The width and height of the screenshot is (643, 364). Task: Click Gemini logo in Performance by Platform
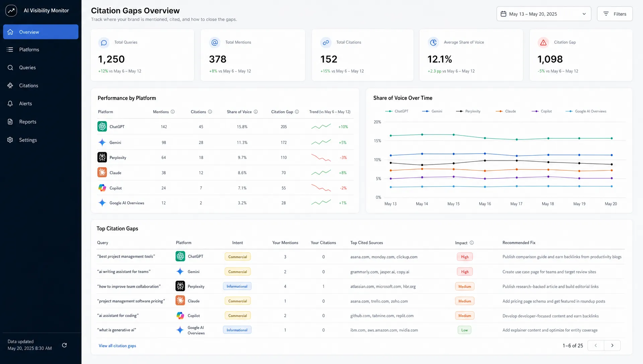[102, 142]
